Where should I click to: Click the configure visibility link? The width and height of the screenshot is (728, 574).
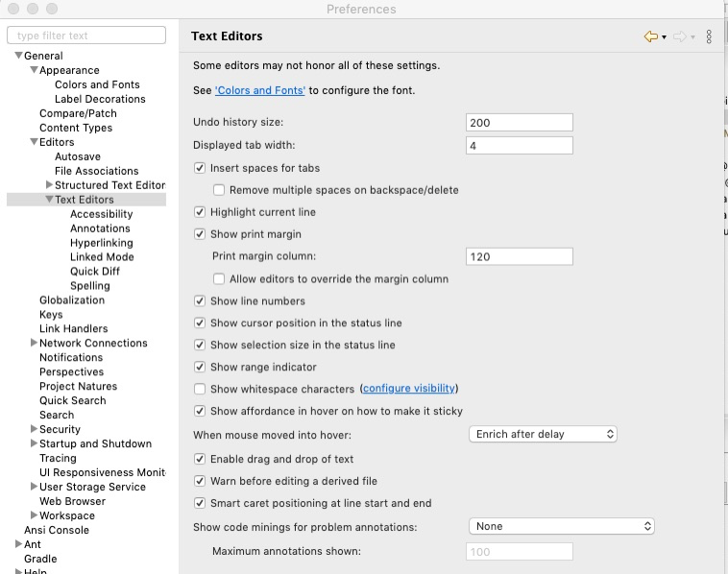pos(408,389)
